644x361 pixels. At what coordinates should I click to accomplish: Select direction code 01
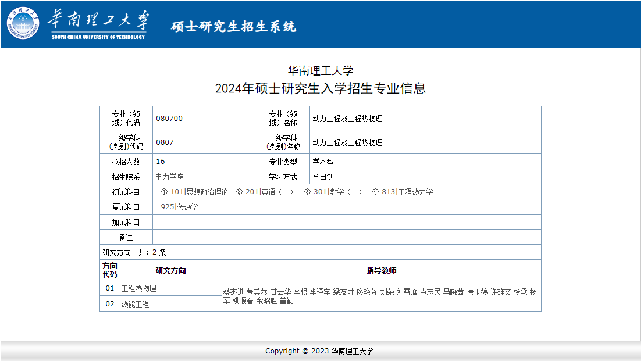point(110,288)
